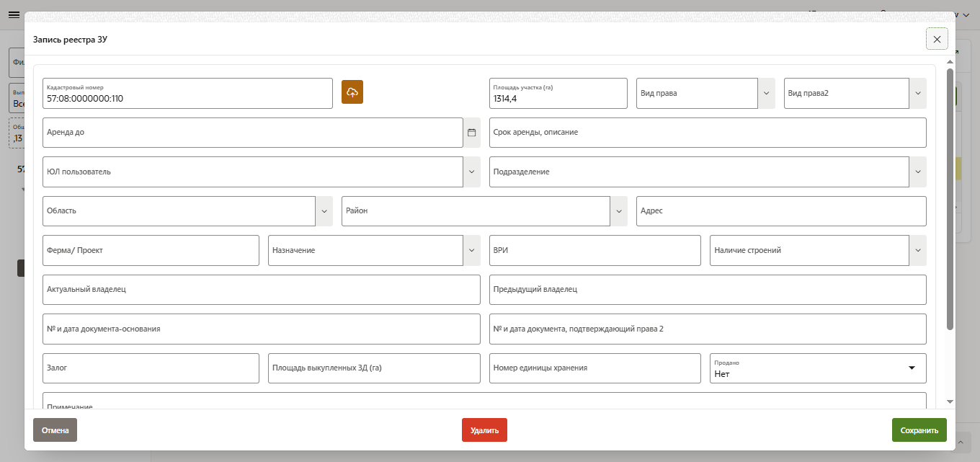Focus the Площадь участка (га) field

click(x=558, y=98)
